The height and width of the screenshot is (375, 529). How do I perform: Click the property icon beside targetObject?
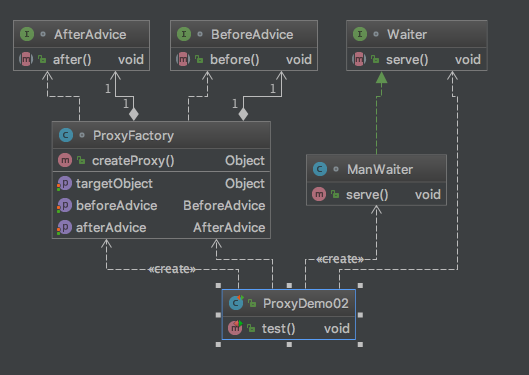click(x=64, y=183)
